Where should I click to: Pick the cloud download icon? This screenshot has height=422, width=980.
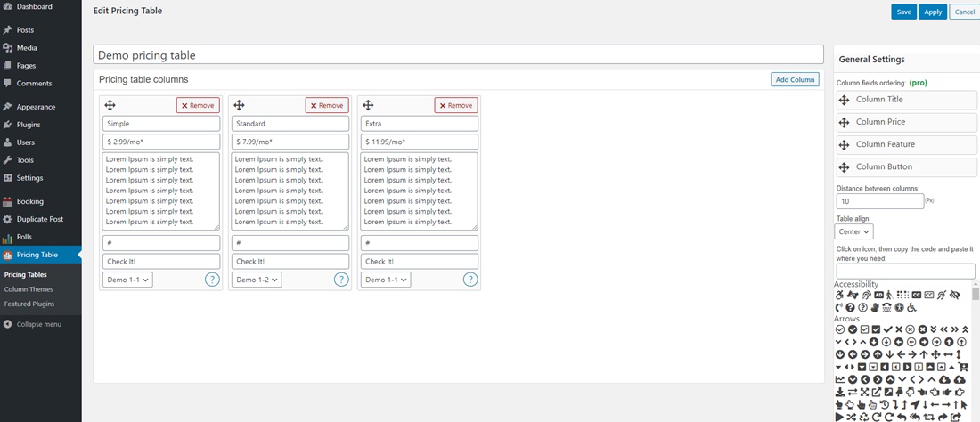click(945, 379)
